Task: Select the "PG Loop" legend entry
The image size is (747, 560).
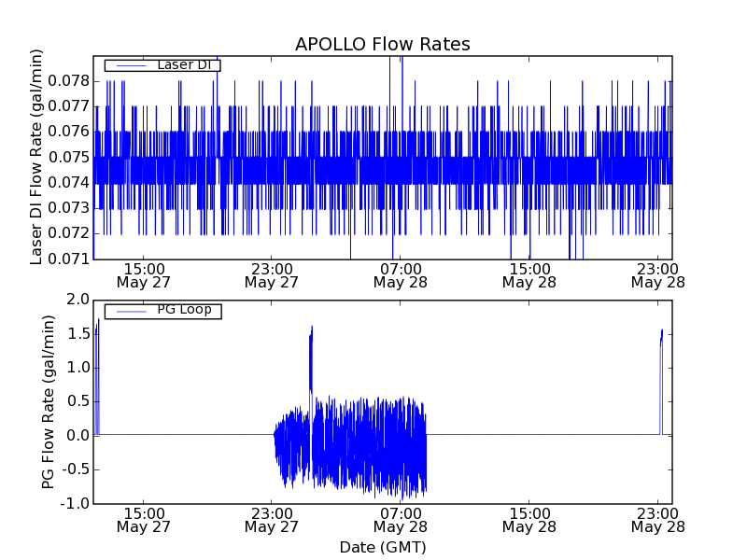Action: [x=184, y=310]
